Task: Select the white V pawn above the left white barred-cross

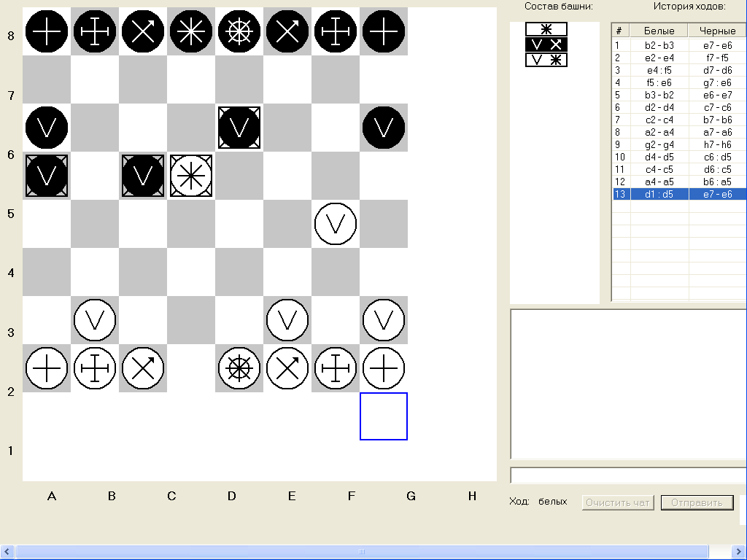Action: coord(95,320)
